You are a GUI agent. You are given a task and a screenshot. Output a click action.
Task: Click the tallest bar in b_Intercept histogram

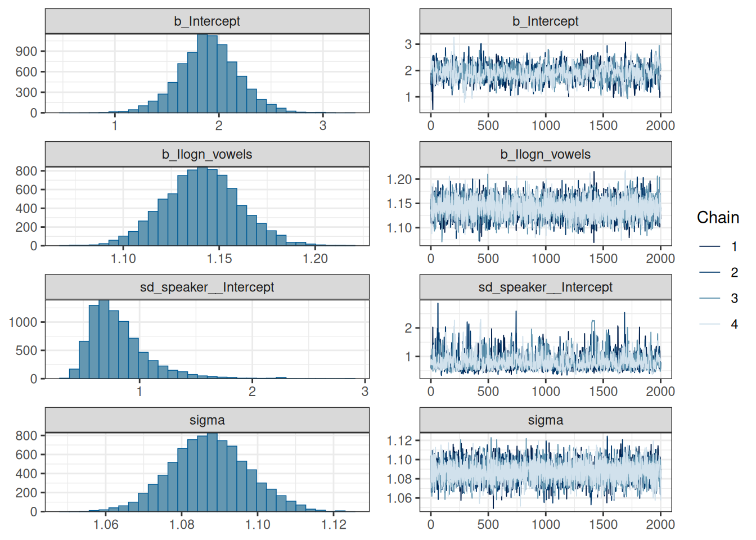[202, 73]
